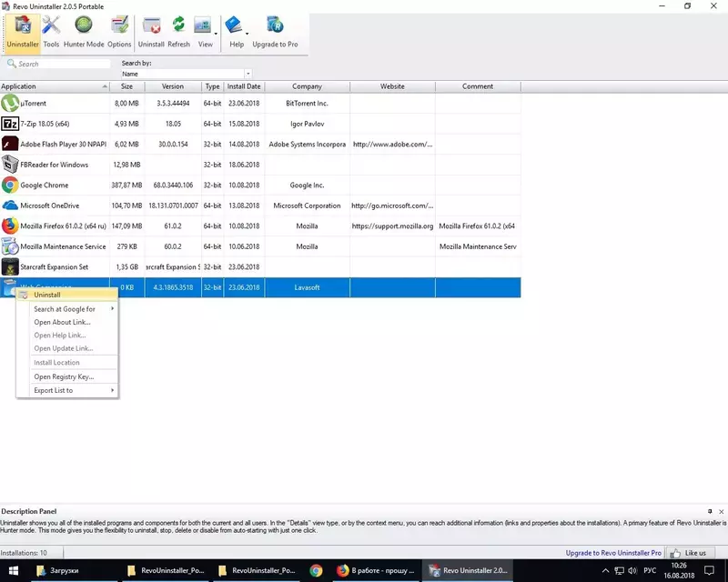Open the taskbar network icon
728x582 pixels.
coord(619,570)
